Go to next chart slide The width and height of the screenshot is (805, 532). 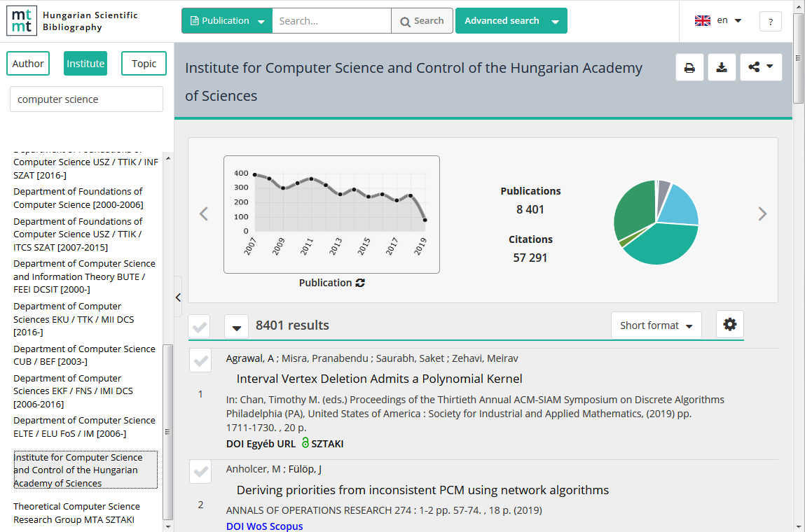[762, 214]
